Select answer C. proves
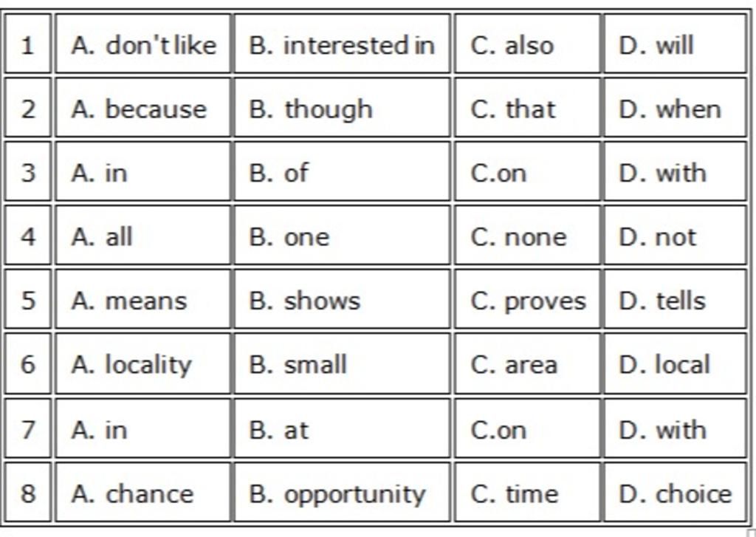The height and width of the screenshot is (537, 756). [x=528, y=301]
